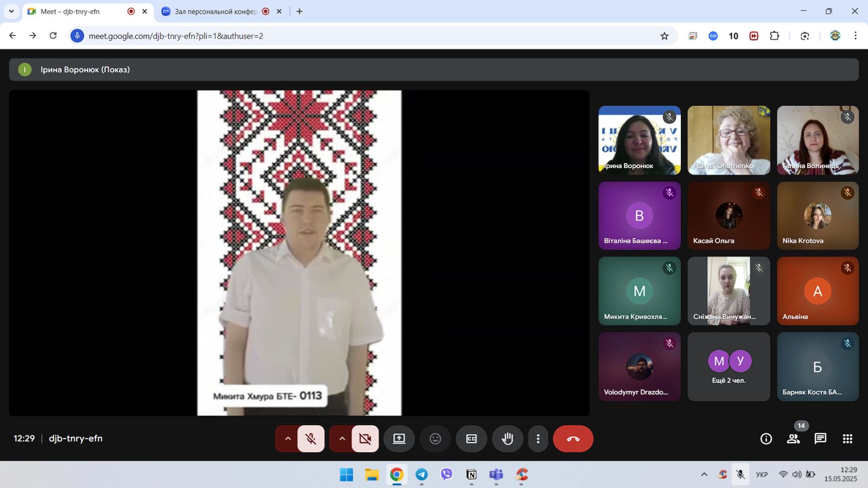
Task: Select Halyna Onufrienko's video tile
Action: 729,140
